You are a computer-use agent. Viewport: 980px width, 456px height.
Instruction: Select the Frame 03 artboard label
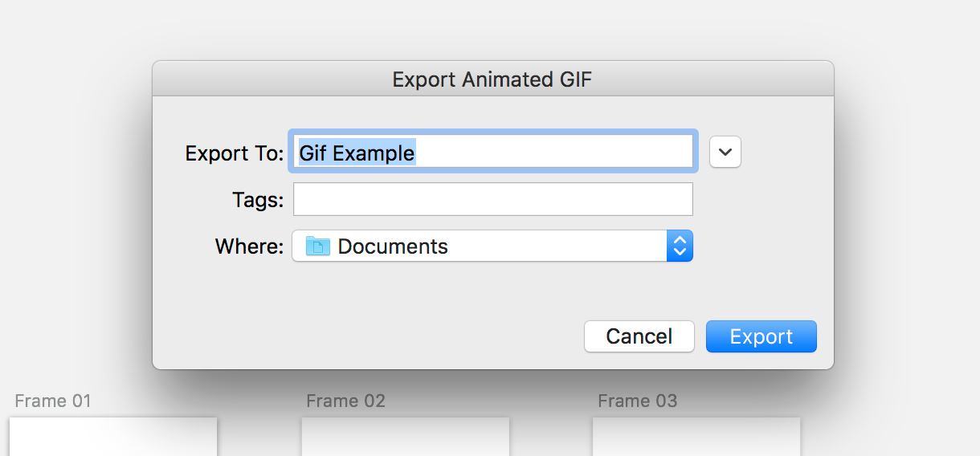tap(638, 401)
